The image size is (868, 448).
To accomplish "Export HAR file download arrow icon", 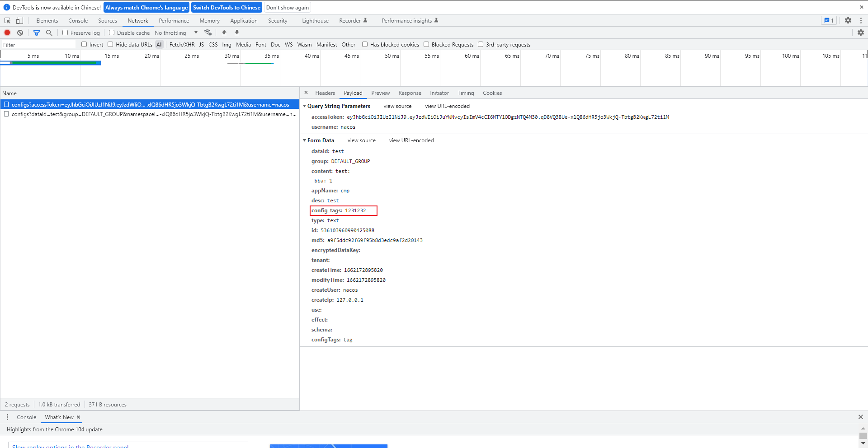I will [x=237, y=33].
